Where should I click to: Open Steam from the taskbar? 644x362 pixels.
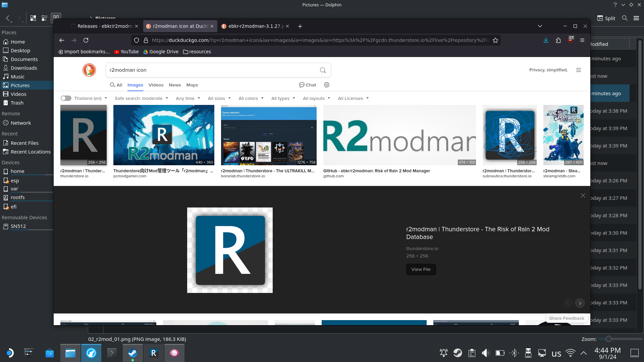pos(133,353)
